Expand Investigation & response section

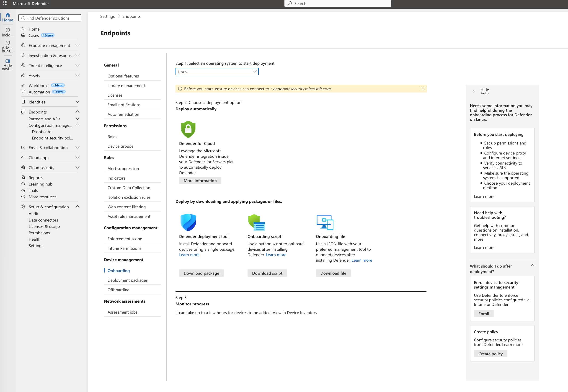[77, 55]
